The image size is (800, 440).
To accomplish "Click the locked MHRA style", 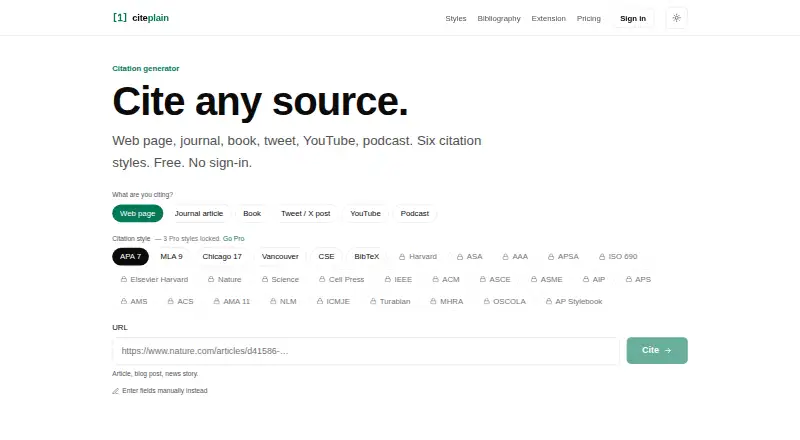I will coord(446,302).
